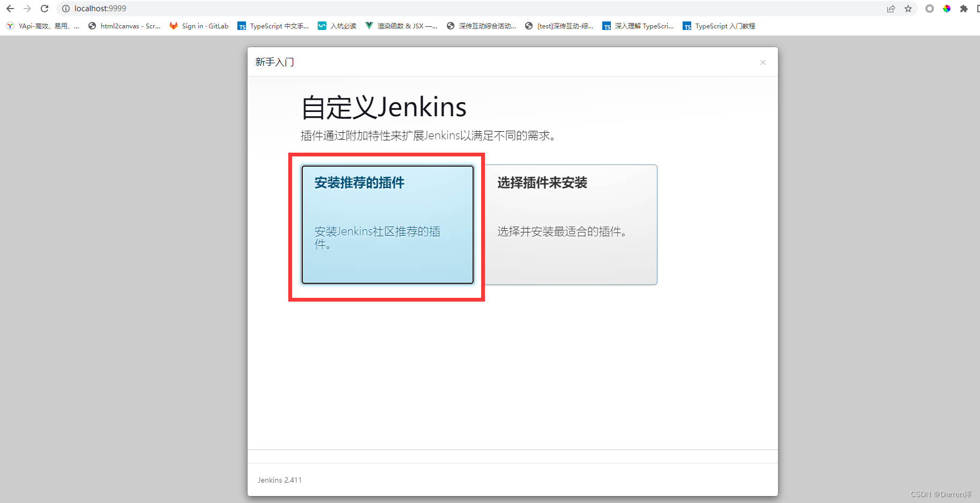View site information icon in address bar
980x503 pixels.
pos(66,9)
